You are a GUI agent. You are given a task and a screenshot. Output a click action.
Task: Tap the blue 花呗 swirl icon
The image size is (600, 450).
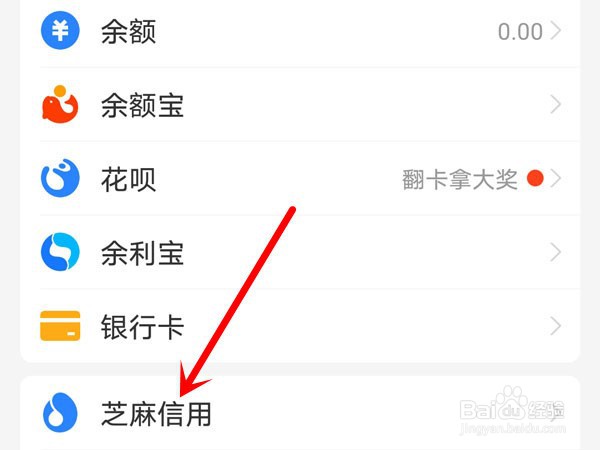[60, 178]
